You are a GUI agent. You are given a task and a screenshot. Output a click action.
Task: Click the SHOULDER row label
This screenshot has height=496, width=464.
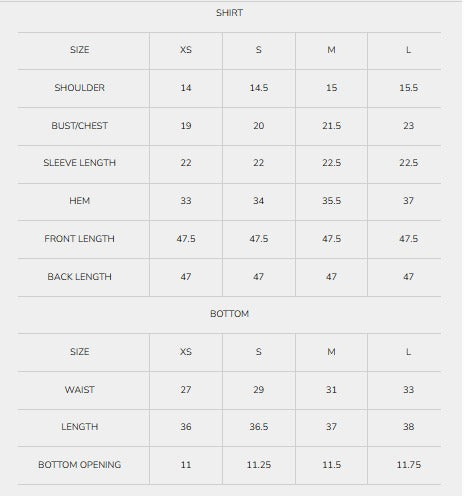tap(80, 88)
